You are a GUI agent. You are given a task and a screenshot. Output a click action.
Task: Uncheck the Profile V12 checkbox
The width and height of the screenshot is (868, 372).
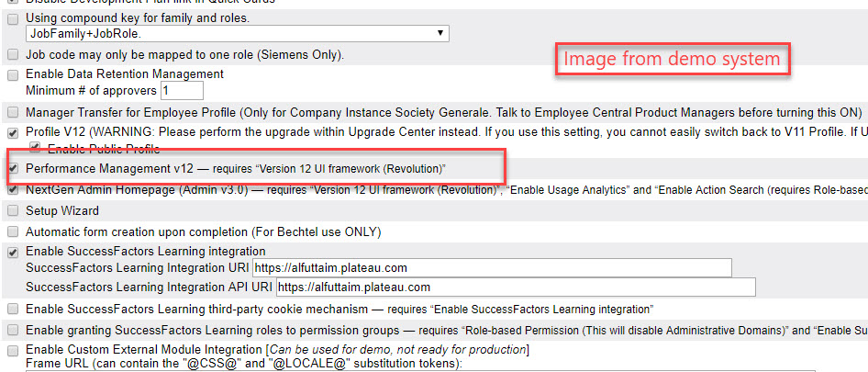pyautogui.click(x=13, y=133)
